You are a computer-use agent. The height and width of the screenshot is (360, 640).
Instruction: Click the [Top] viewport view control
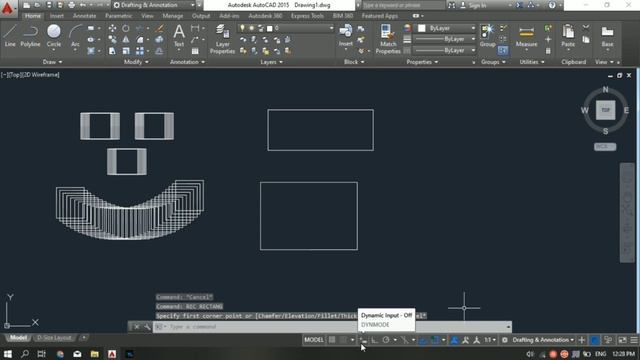[x=15, y=75]
